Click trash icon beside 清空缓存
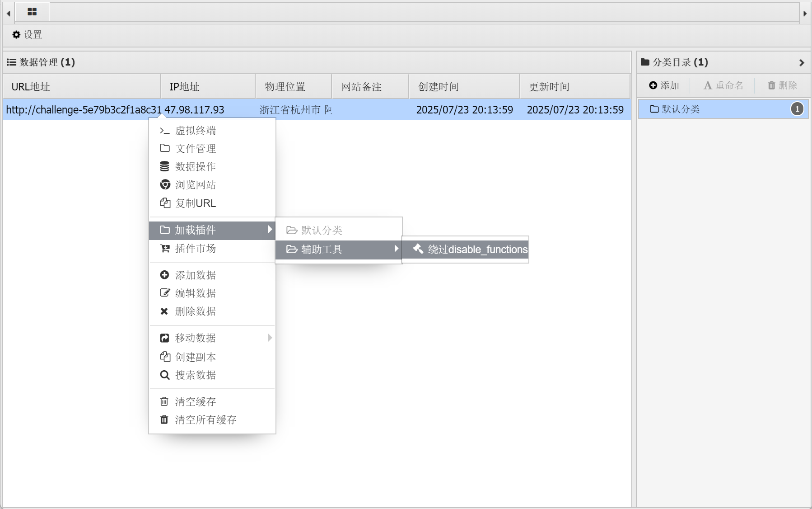Screen dimensions: 812x509 pos(164,401)
